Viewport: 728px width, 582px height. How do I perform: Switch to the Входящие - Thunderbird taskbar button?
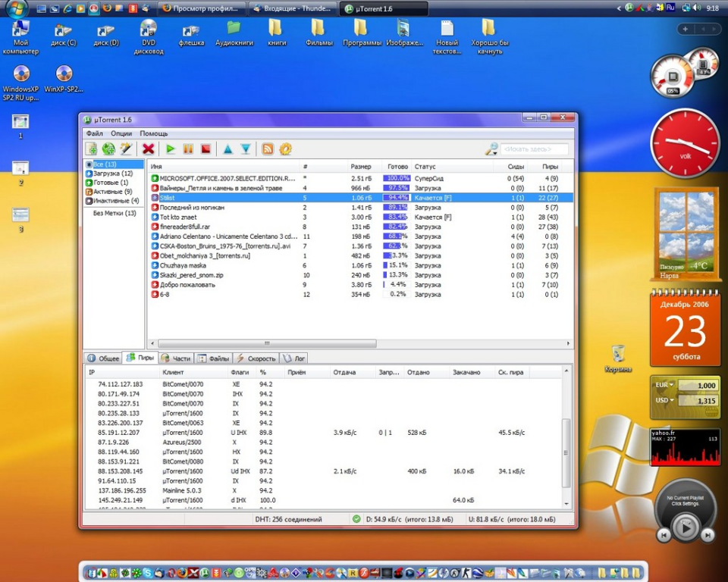(293, 8)
